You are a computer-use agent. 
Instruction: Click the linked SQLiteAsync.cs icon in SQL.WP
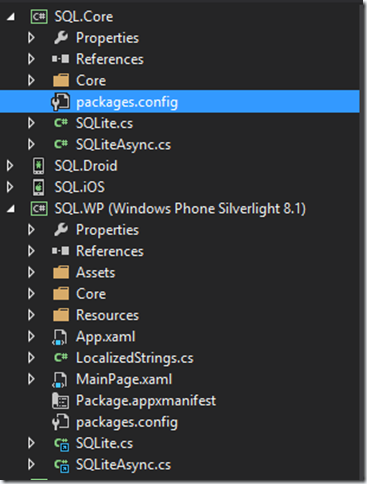click(61, 465)
